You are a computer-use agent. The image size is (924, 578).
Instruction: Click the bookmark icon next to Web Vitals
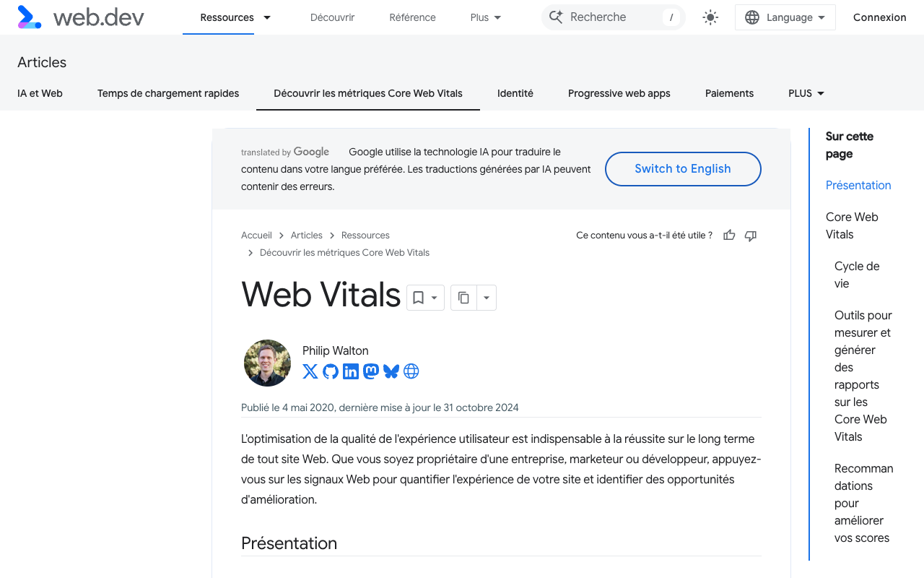coord(418,298)
